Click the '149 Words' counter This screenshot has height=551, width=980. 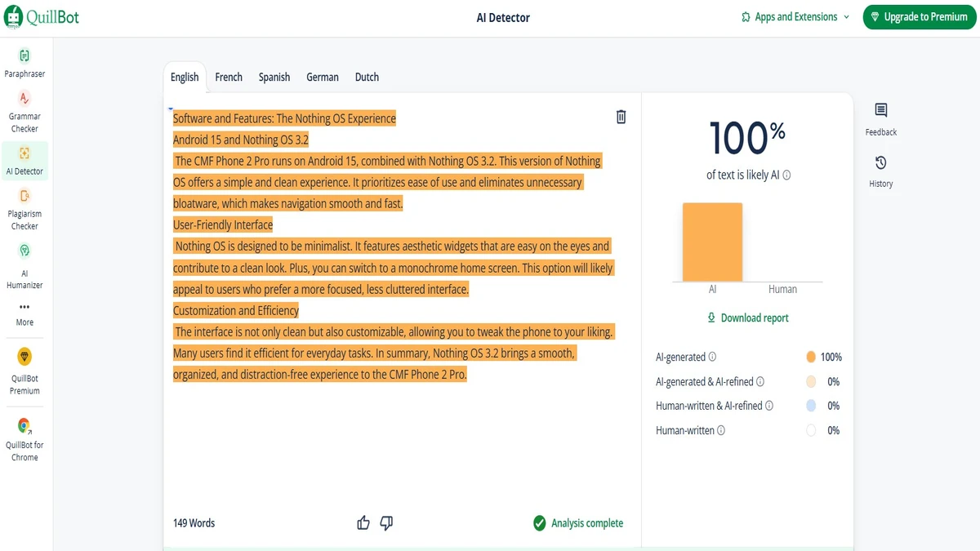(194, 523)
